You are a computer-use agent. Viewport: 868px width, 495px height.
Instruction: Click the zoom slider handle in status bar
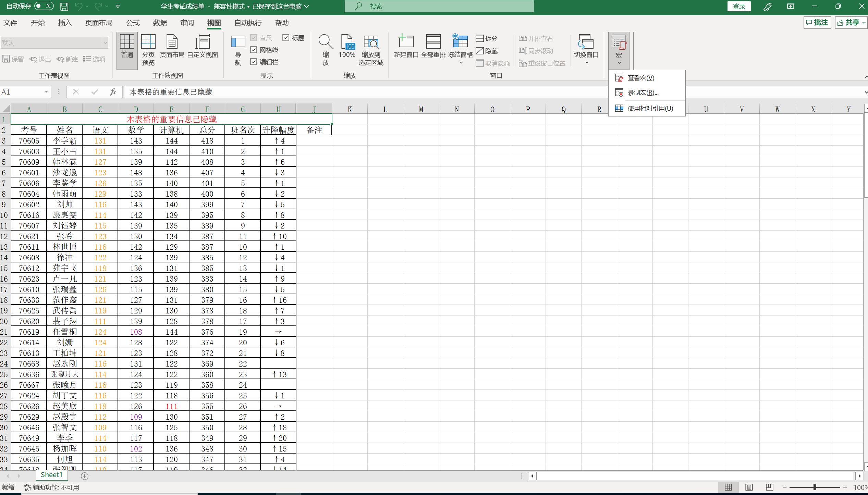click(x=815, y=487)
